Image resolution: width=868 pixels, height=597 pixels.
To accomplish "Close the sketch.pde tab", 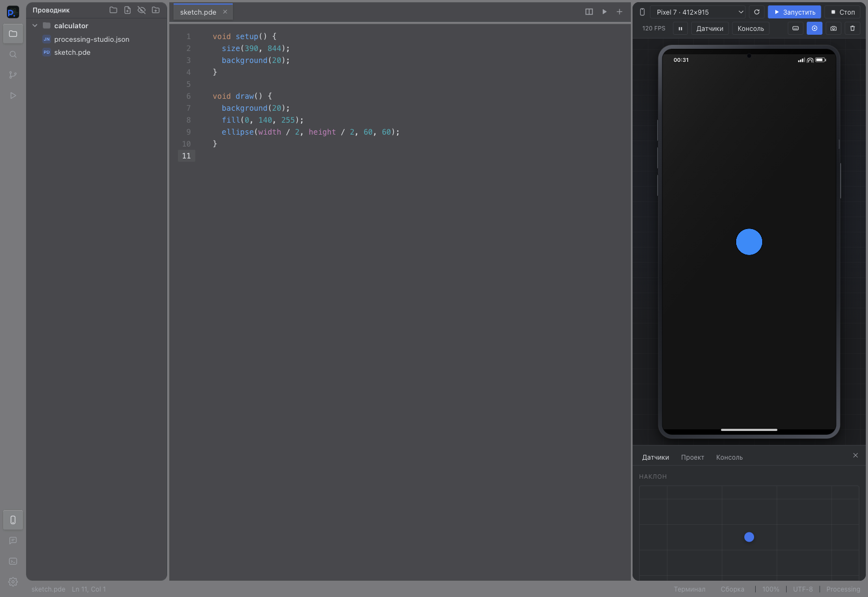I will [225, 12].
